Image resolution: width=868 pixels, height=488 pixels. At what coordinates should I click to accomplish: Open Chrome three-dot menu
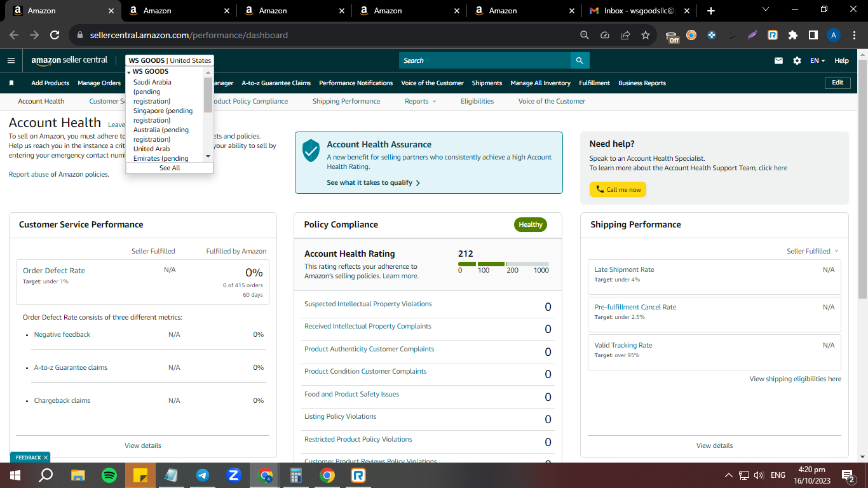tap(855, 36)
